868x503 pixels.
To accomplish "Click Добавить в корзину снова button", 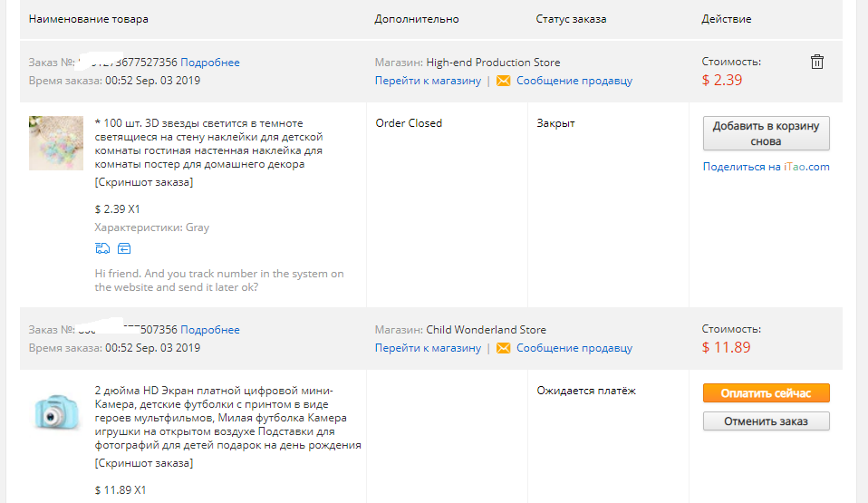I will 767,133.
